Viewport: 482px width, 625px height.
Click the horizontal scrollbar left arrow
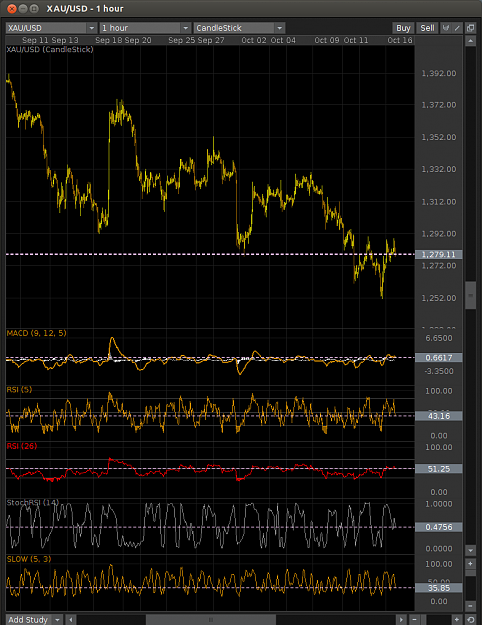coord(71,619)
